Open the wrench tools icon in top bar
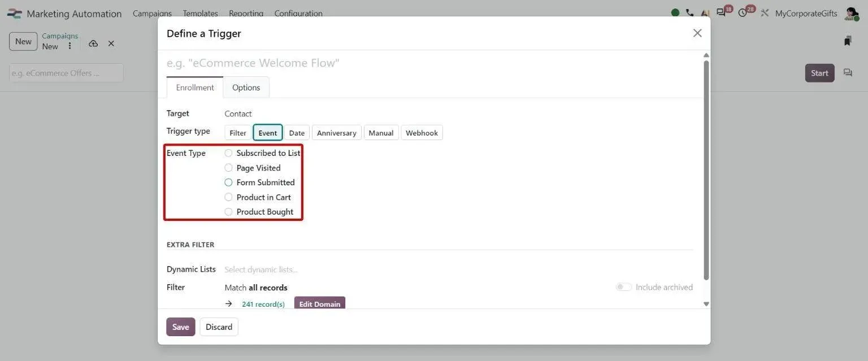The width and height of the screenshot is (868, 361). [765, 13]
